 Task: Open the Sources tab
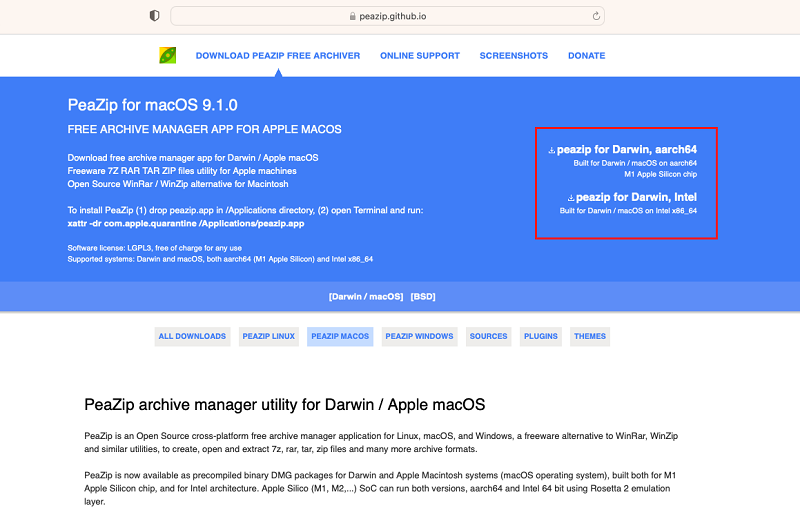(x=488, y=336)
